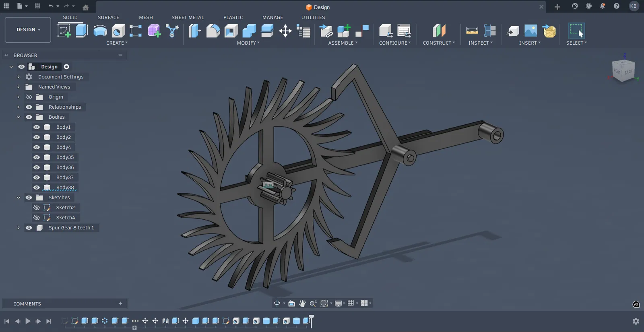Open the CONSTRUCT dropdown menu
The height and width of the screenshot is (332, 644).
coord(439,43)
